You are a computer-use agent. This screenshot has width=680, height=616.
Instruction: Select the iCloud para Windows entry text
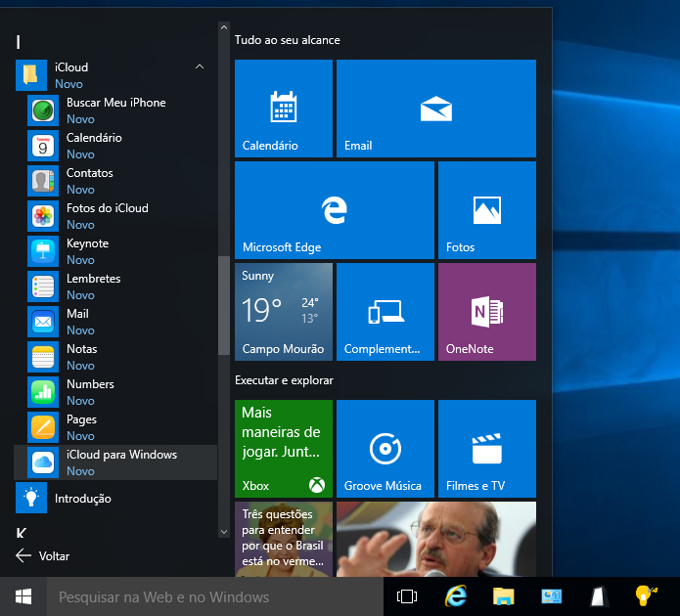(x=121, y=455)
